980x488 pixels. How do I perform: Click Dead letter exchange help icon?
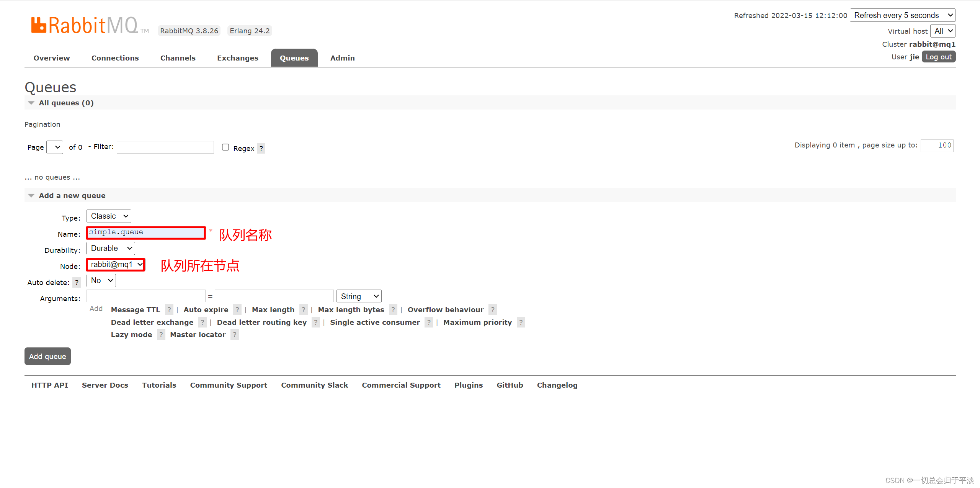tap(203, 322)
